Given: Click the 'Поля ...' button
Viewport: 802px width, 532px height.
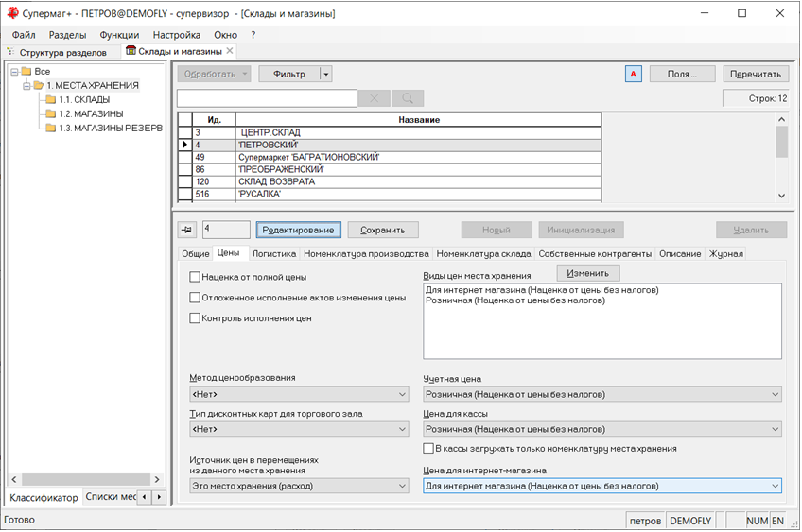Looking at the screenshot, I should pos(682,74).
